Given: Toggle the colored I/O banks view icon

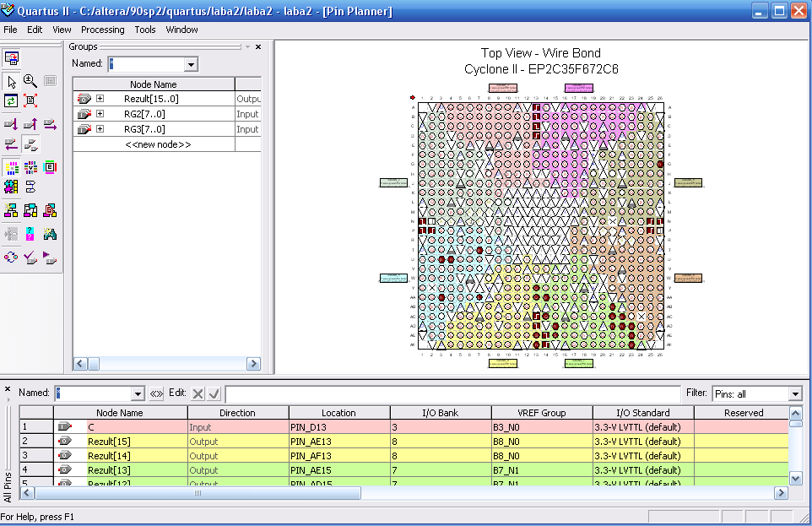Looking at the screenshot, I should [11, 167].
